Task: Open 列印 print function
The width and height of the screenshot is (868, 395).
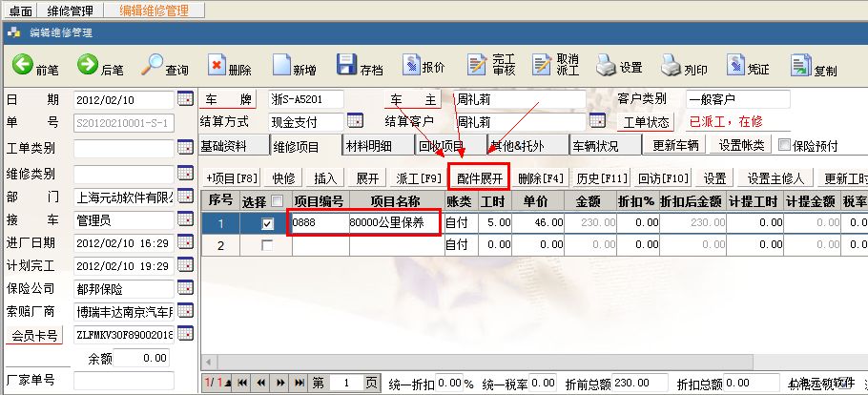Action: [x=672, y=66]
